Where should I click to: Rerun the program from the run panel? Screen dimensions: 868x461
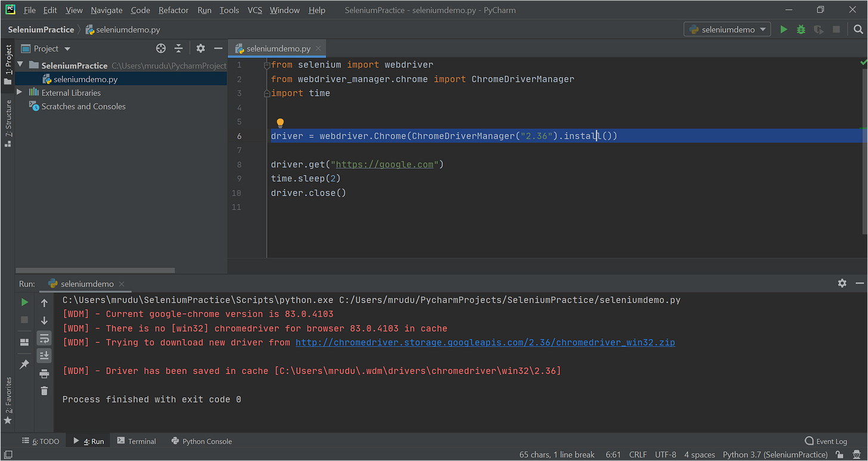[x=24, y=302]
